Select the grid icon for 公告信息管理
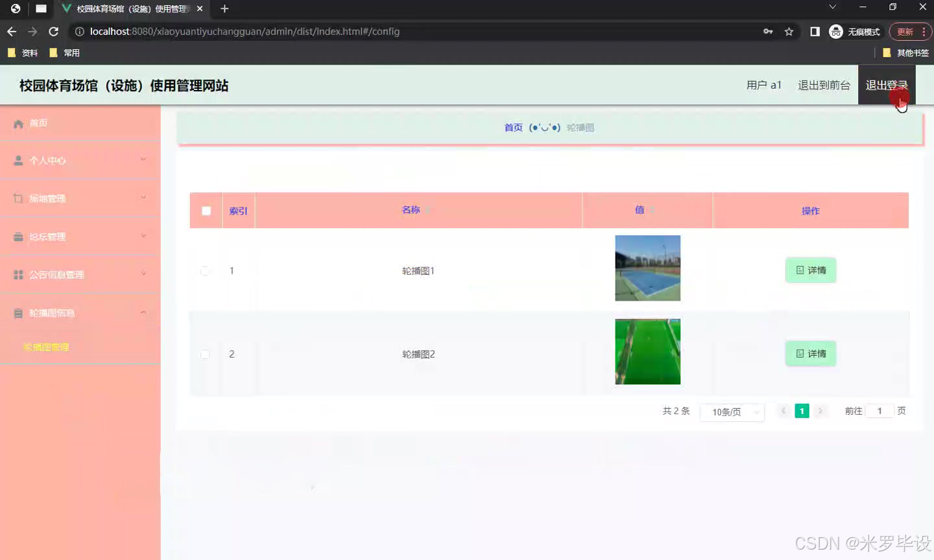The width and height of the screenshot is (934, 560). [x=18, y=274]
